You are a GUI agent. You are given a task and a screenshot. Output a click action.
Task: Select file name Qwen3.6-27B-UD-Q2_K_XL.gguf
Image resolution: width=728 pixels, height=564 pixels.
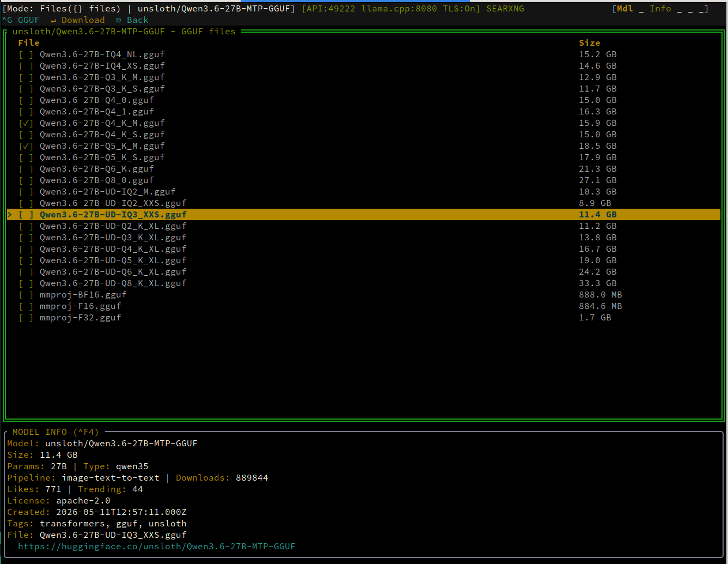(113, 226)
